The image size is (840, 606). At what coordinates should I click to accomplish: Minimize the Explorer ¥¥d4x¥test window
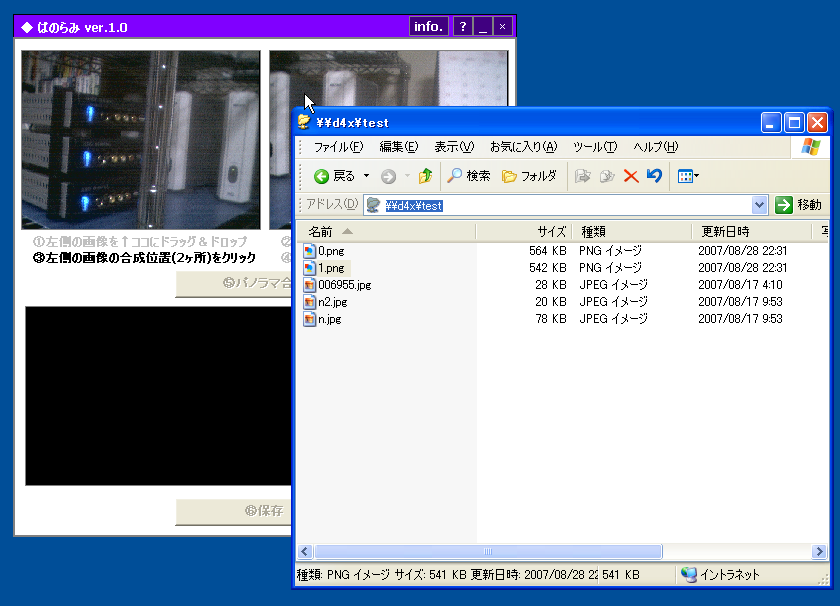coord(770,123)
